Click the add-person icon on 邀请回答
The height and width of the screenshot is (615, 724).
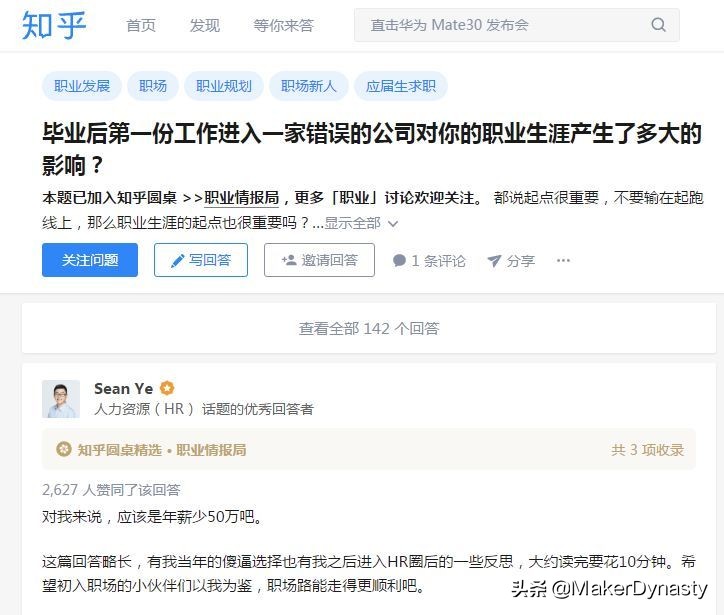point(289,260)
